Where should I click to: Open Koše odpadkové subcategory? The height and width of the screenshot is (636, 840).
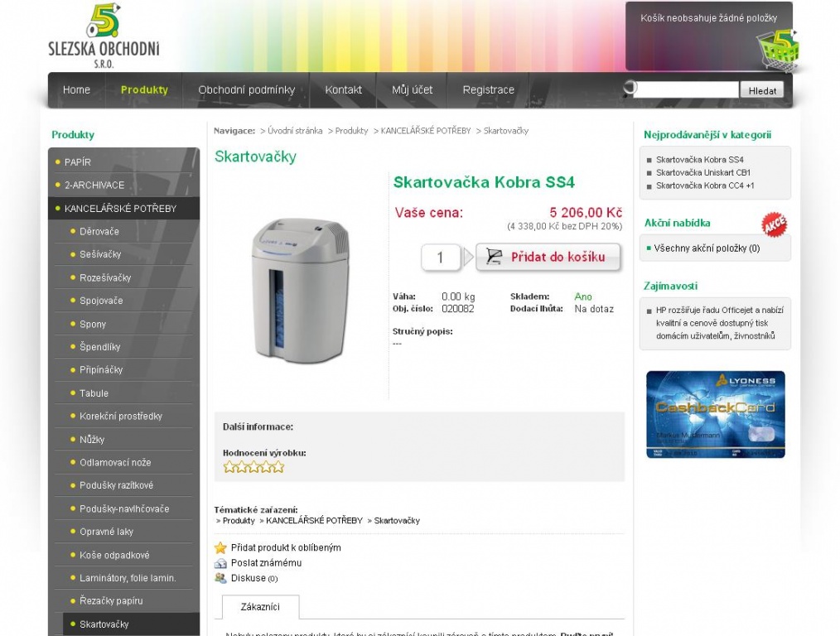(114, 555)
